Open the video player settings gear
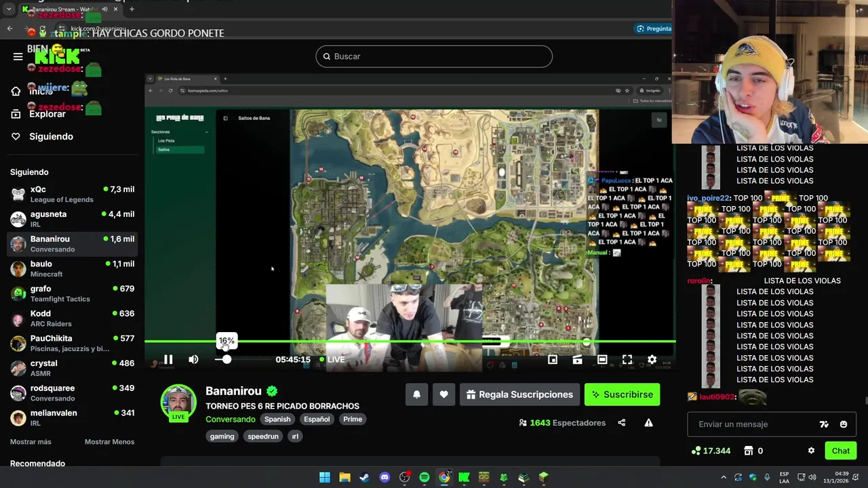The height and width of the screenshot is (488, 868). click(652, 360)
